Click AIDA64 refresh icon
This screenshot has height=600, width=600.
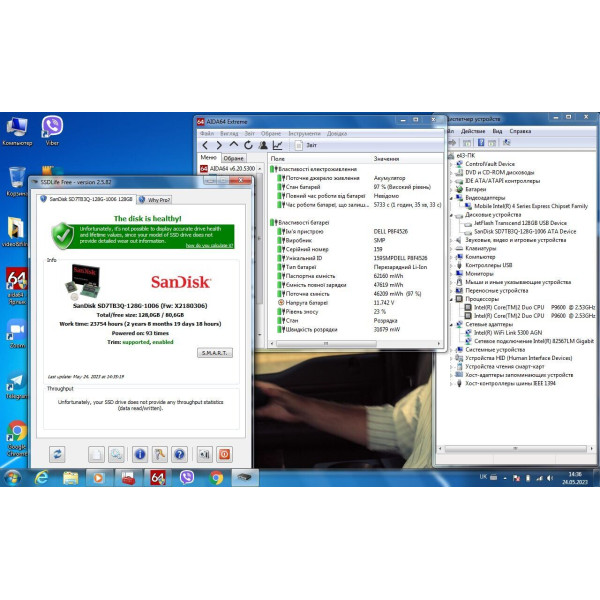(x=248, y=145)
